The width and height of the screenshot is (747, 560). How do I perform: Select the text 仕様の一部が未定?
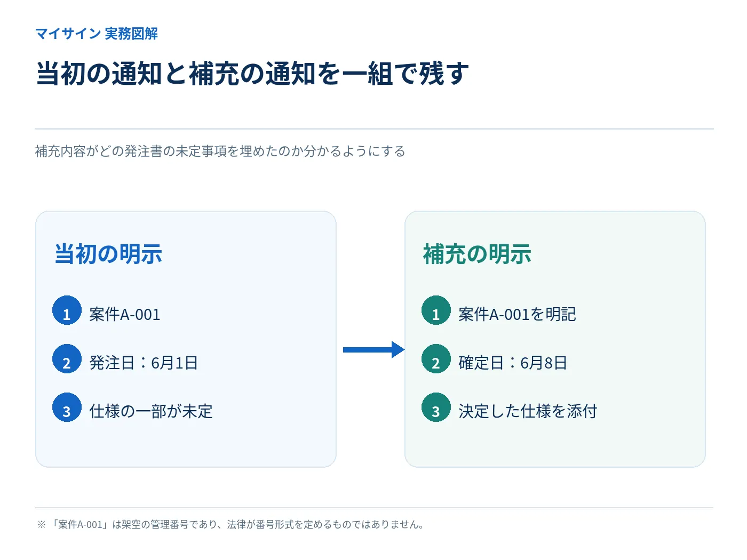(151, 412)
